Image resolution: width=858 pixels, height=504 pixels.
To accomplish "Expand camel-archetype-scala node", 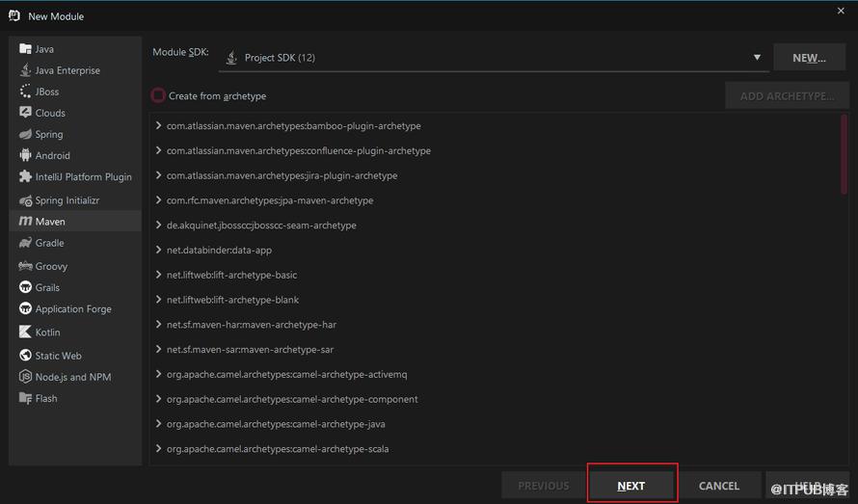I will pos(158,448).
